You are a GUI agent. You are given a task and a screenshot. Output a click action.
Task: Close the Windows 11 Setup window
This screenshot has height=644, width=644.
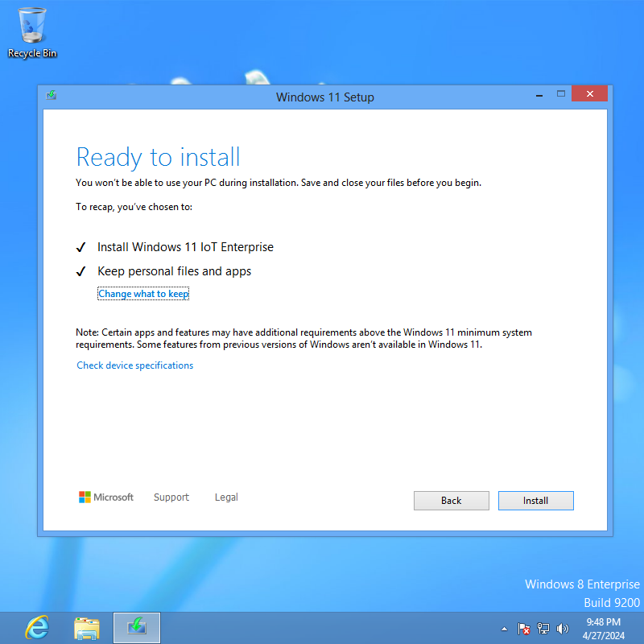[590, 95]
